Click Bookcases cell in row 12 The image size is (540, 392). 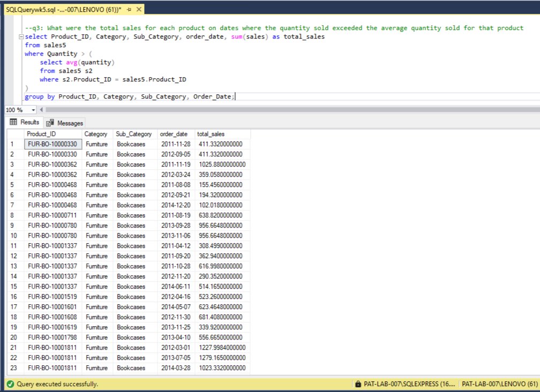click(135, 256)
